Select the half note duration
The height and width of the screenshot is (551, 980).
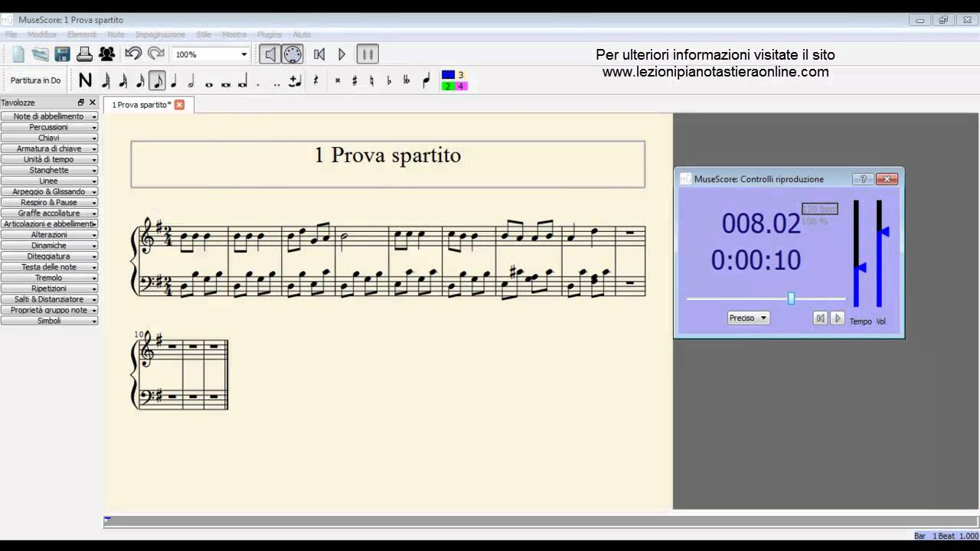click(x=191, y=80)
